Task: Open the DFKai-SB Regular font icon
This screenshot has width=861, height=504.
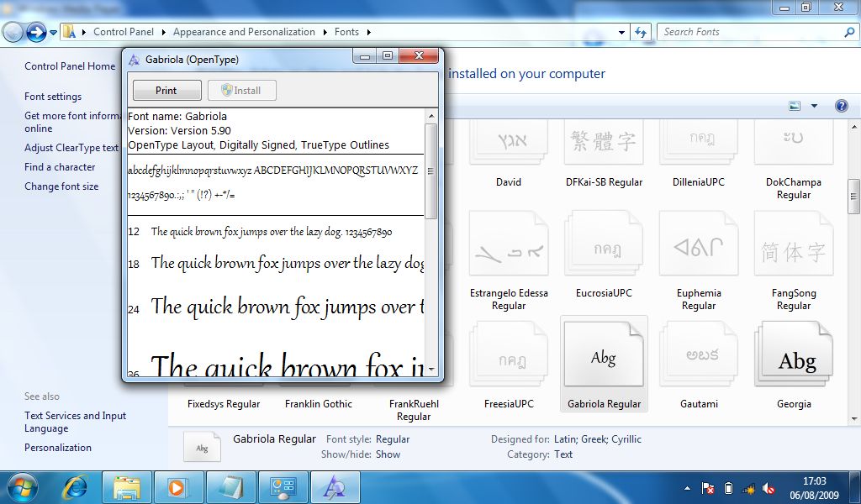Action: tap(604, 143)
